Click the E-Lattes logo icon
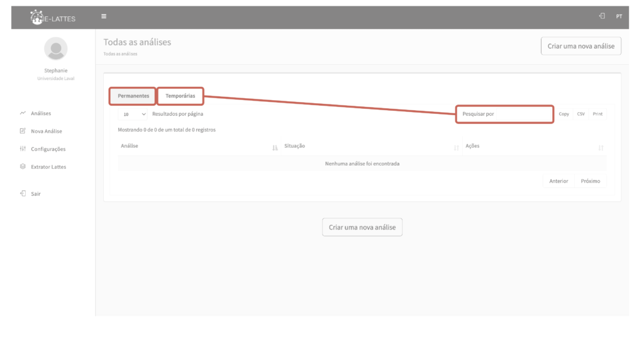This screenshot has height=343, width=644. 38,18
